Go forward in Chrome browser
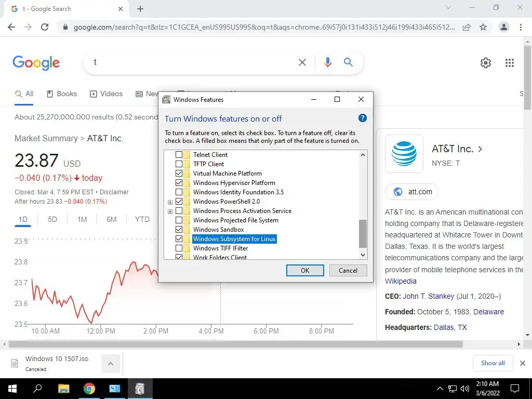The height and width of the screenshot is (399, 532). (x=28, y=27)
